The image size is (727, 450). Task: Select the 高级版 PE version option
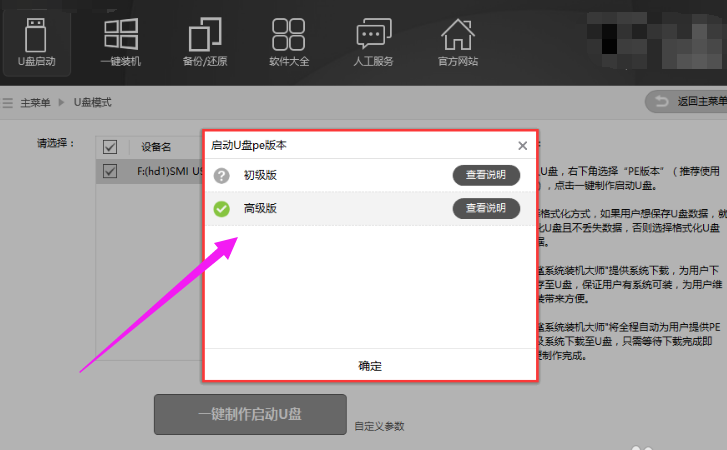260,209
